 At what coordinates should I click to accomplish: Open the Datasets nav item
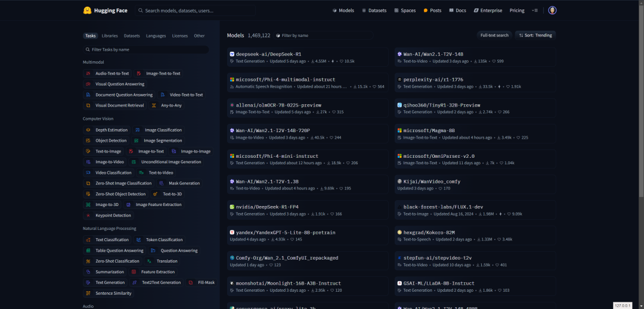click(374, 11)
